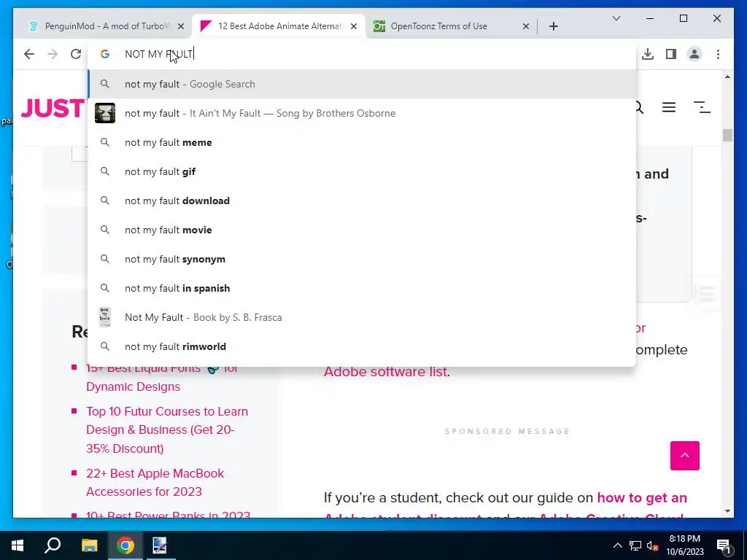Open the Chrome three-dot menu
The image size is (747, 560).
[x=718, y=54]
